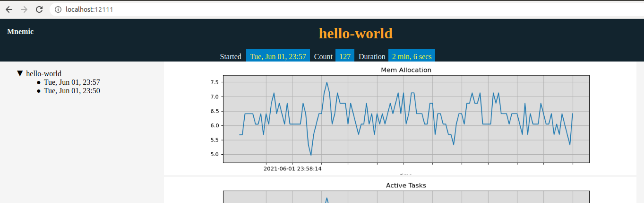Select the Count value 127

345,56
